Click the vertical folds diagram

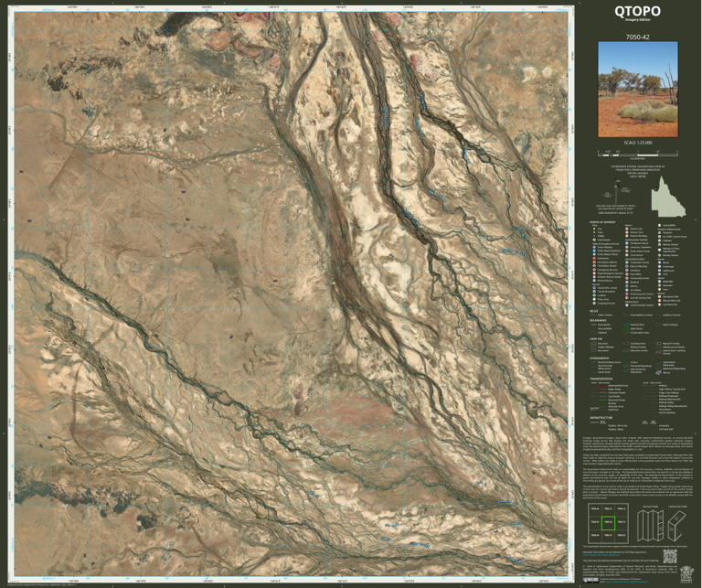coord(650,526)
